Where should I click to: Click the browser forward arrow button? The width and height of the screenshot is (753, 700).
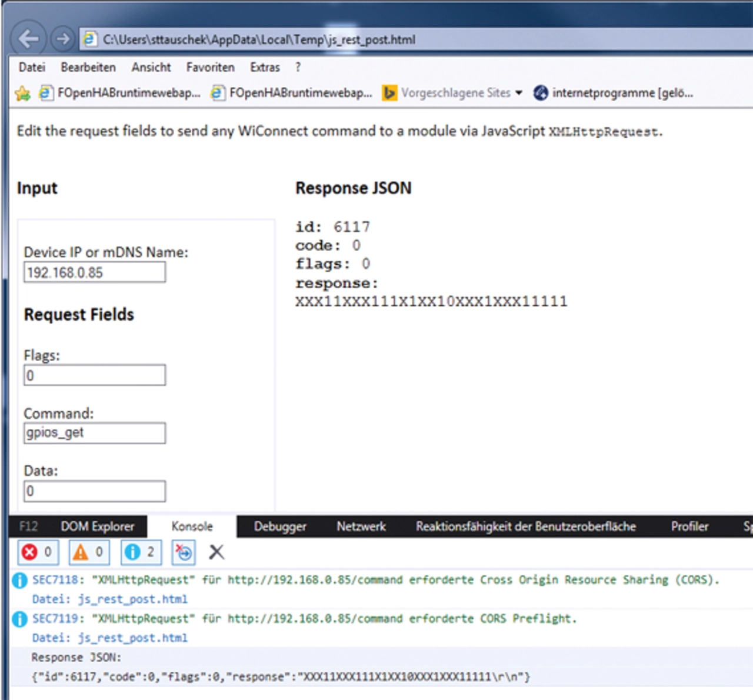[x=62, y=39]
